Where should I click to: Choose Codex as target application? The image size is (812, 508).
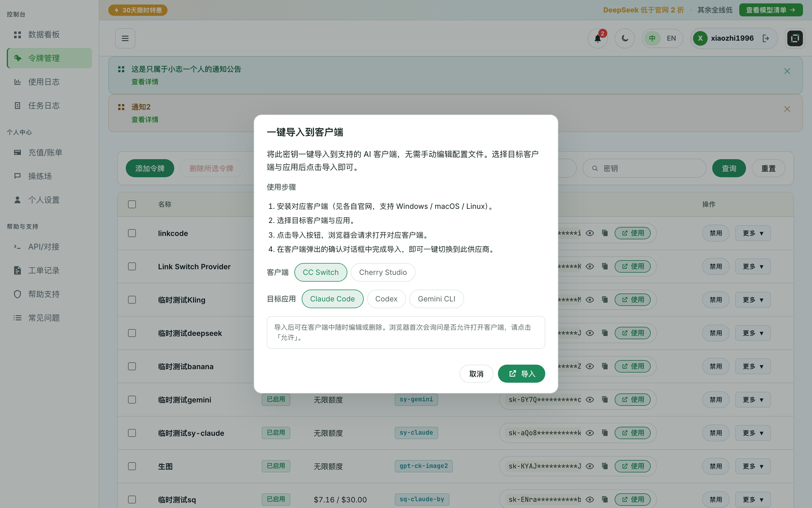(x=386, y=299)
